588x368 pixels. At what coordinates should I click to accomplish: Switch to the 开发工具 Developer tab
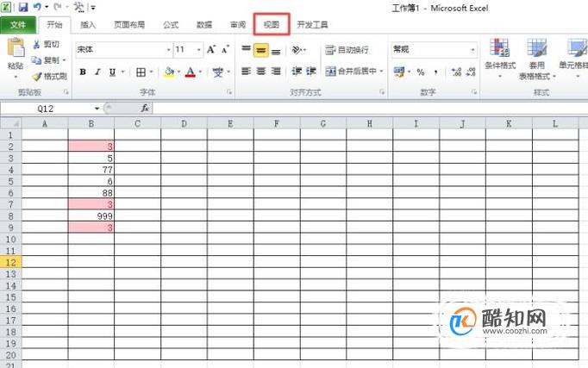click(312, 25)
